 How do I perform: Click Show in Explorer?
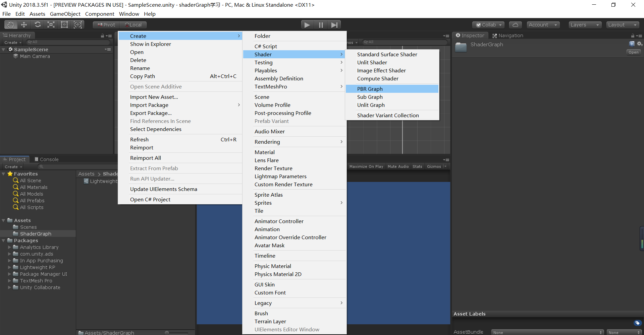point(180,44)
